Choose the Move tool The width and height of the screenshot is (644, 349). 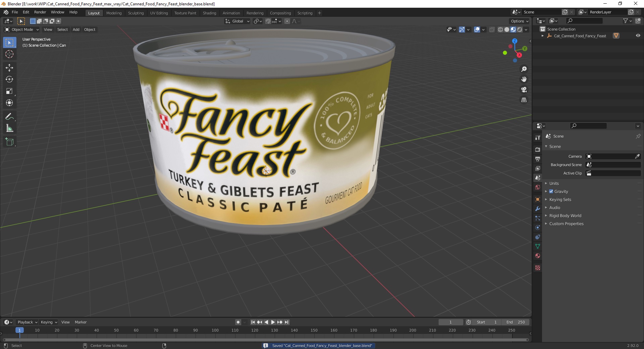(9, 68)
